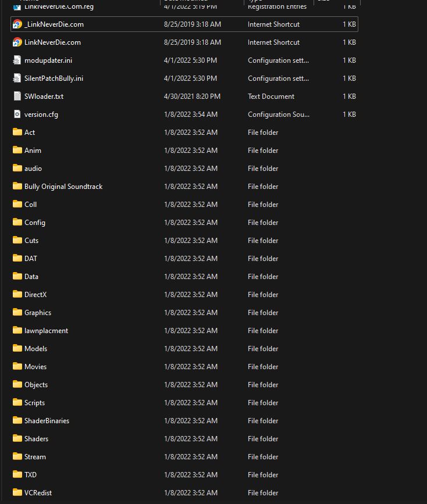The image size is (427, 504).
Task: Select the Bully Original Soundtrack folder
Action: 63,187
